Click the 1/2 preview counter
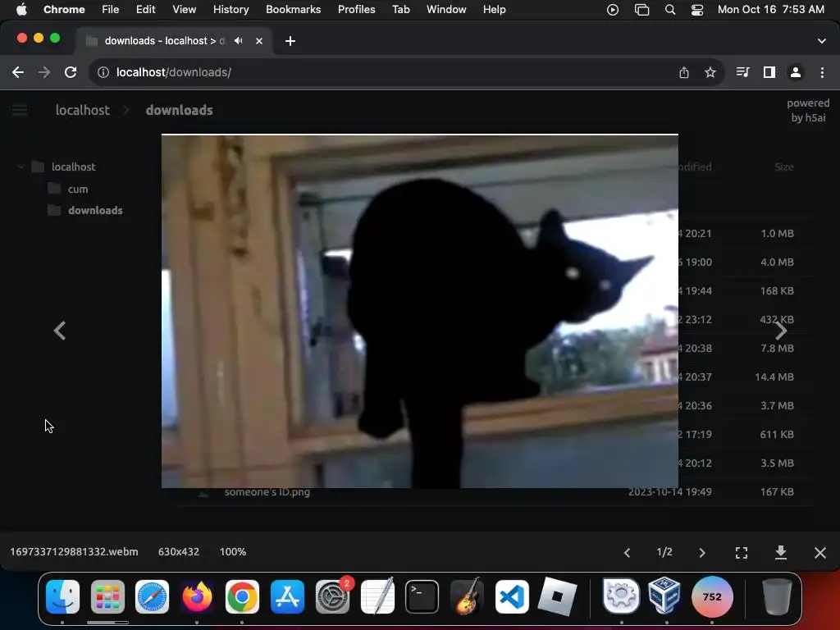This screenshot has height=630, width=840. [x=664, y=552]
